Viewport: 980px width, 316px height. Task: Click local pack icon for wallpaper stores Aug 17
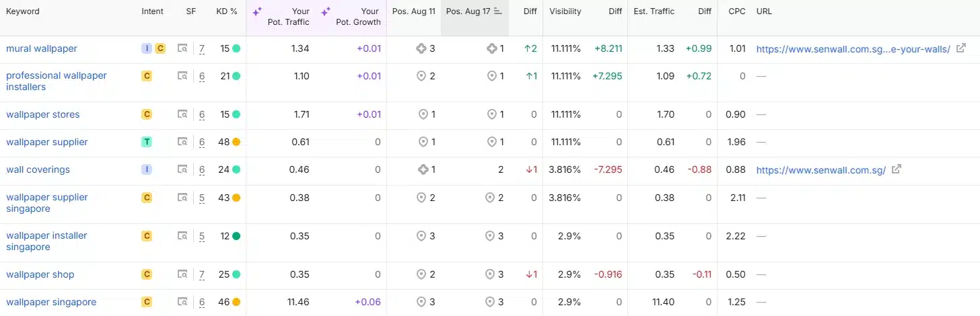(491, 114)
